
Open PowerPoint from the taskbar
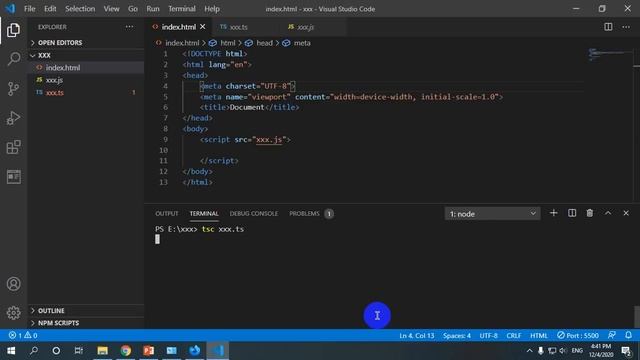coord(149,351)
